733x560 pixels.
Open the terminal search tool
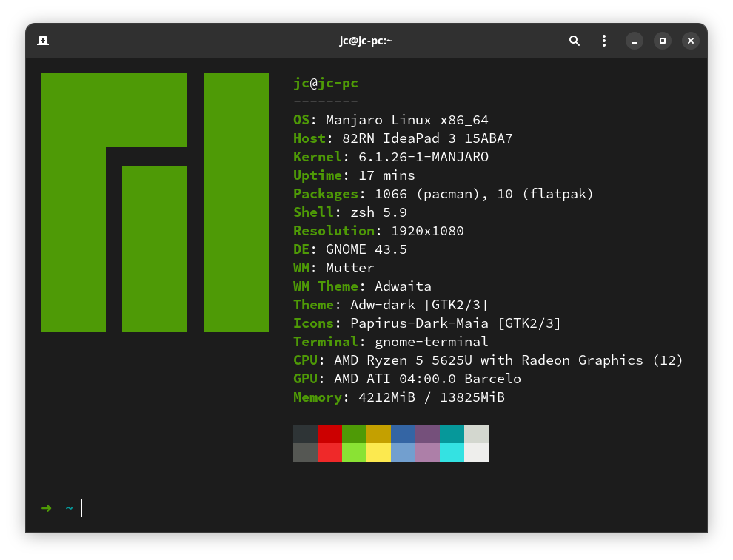tap(575, 41)
